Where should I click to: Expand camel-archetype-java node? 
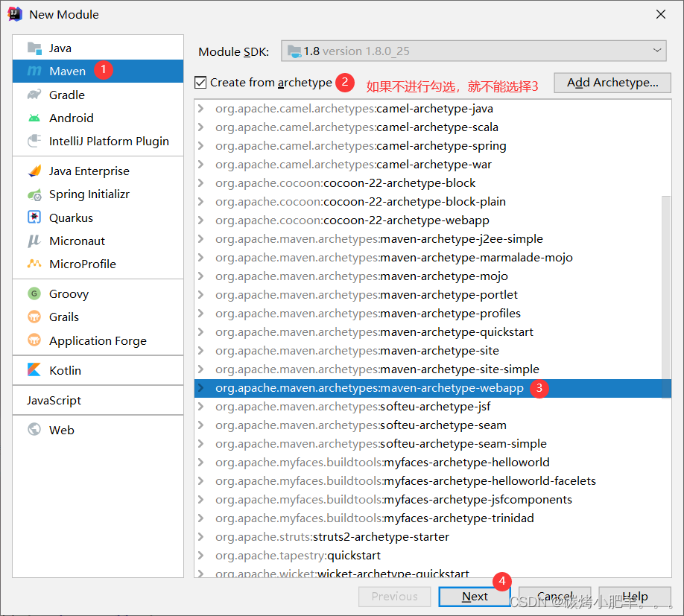click(200, 109)
